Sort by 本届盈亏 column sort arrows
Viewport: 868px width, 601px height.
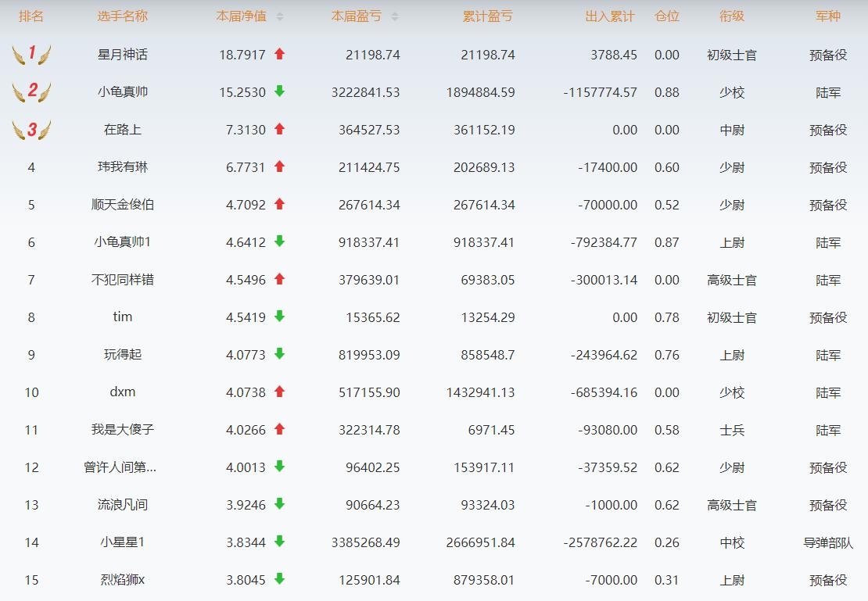click(394, 16)
